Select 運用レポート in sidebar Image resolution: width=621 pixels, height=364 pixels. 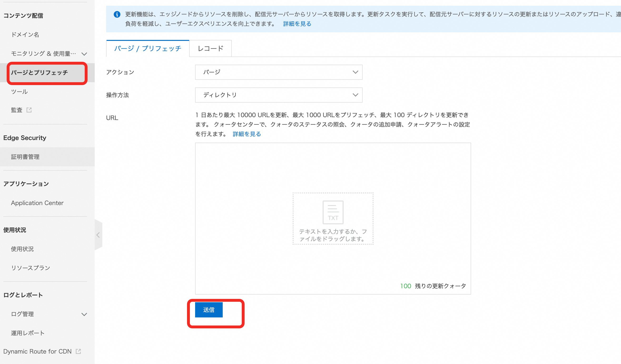[28, 333]
